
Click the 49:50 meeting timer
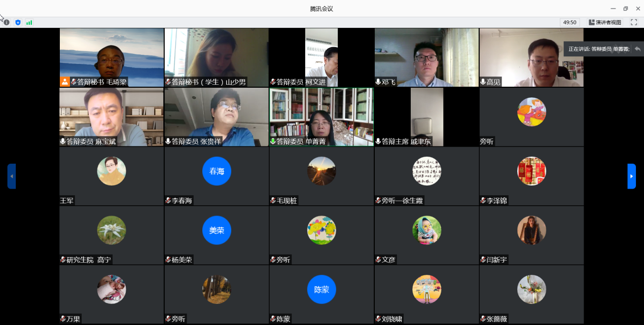click(x=570, y=22)
